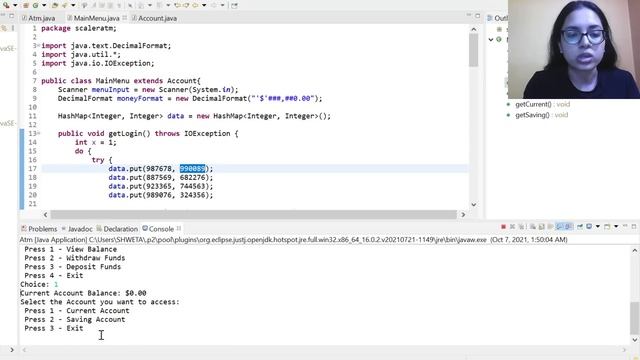Image resolution: width=640 pixels, height=360 pixels.
Task: Click Remove All Terminated Launches icon
Action: 521,227
